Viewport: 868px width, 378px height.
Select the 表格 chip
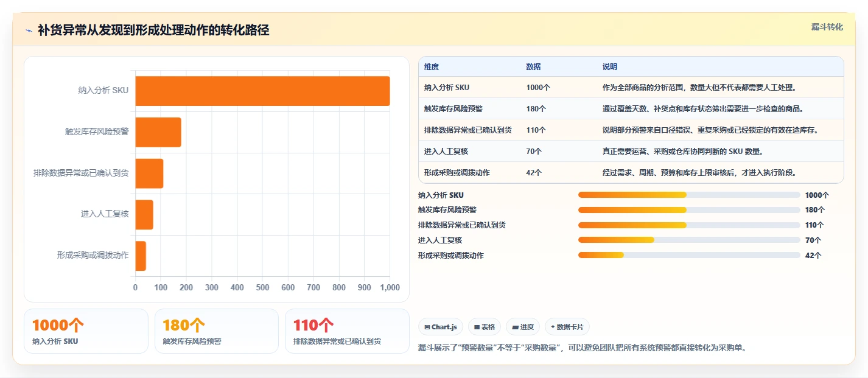click(x=485, y=327)
